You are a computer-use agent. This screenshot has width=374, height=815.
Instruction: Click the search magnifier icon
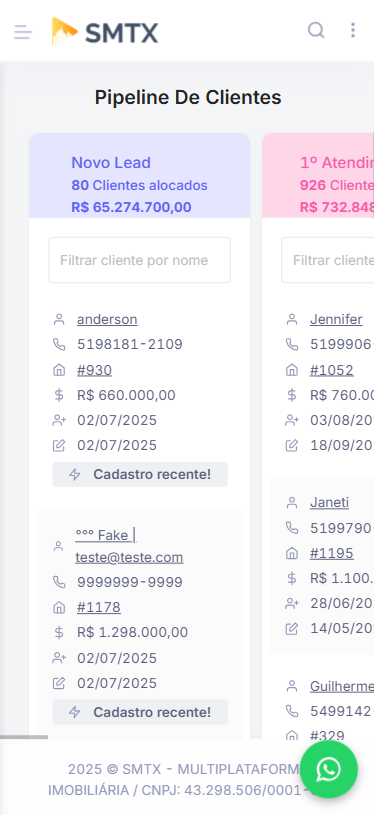coord(316,30)
